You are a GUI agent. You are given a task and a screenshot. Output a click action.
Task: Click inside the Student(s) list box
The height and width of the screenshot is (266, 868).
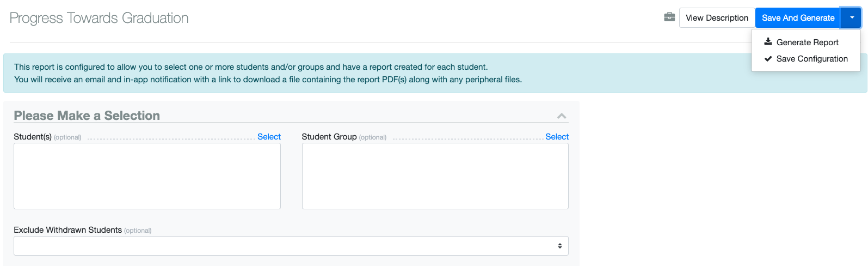pos(147,176)
